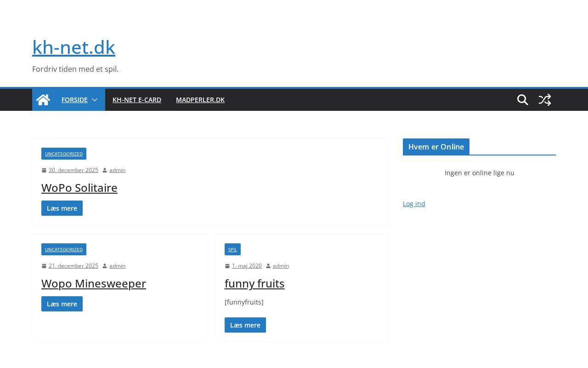Click Læs mere under funny fruits
The image size is (588, 368).
245,325
